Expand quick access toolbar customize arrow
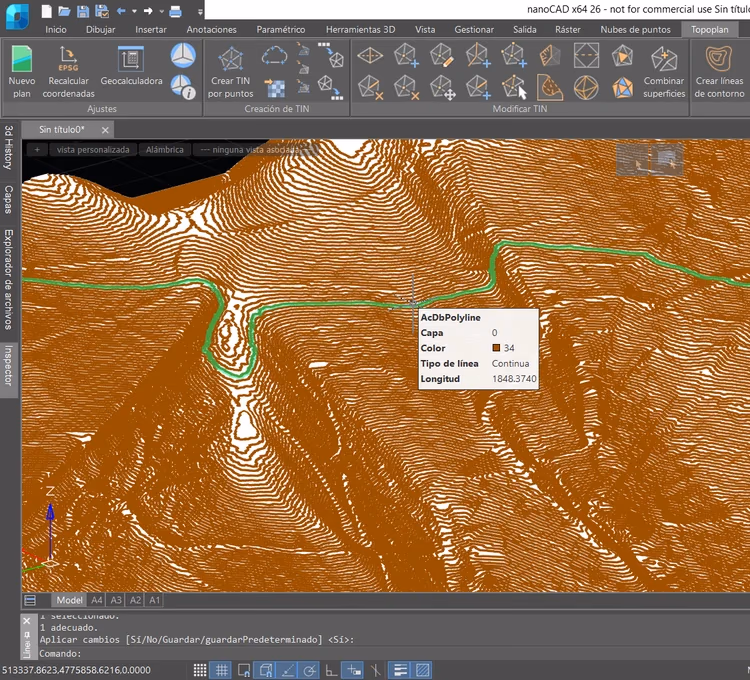Viewport: 750px width, 680px height. [200, 12]
